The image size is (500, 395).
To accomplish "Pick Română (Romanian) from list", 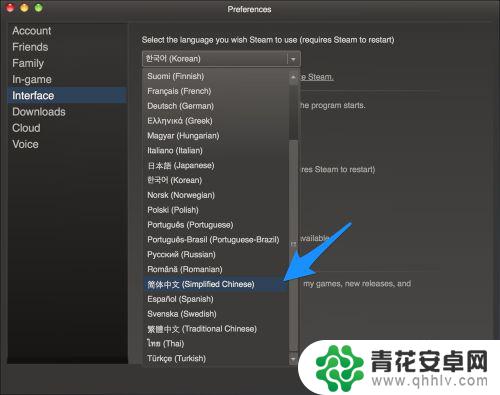I will coord(216,269).
